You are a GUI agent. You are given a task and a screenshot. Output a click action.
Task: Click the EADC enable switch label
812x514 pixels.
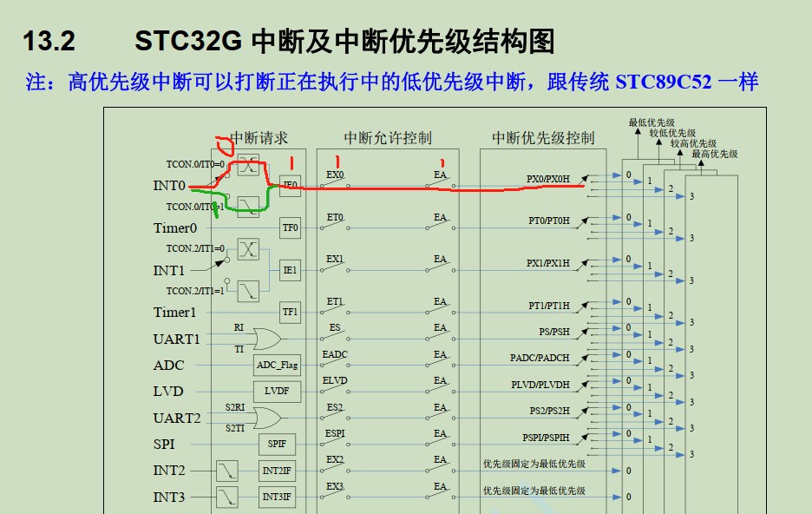pyautogui.click(x=335, y=354)
